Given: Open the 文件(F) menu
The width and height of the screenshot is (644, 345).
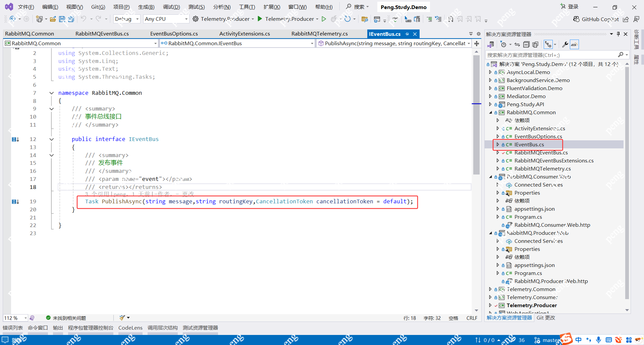Looking at the screenshot, I should pyautogui.click(x=26, y=7).
